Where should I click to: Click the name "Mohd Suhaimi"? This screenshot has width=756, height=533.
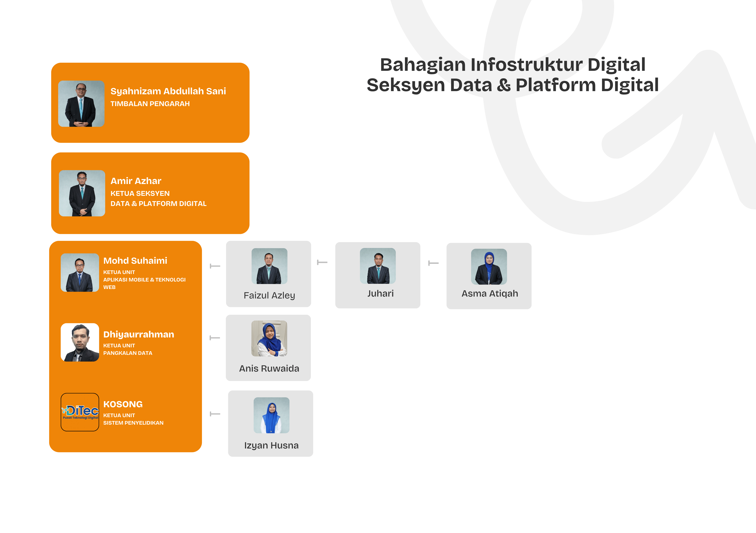(135, 261)
